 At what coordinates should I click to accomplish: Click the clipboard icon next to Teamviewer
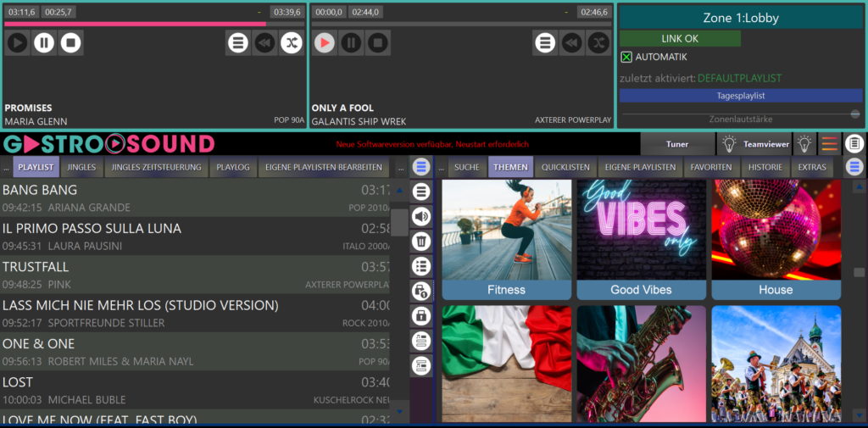point(854,144)
